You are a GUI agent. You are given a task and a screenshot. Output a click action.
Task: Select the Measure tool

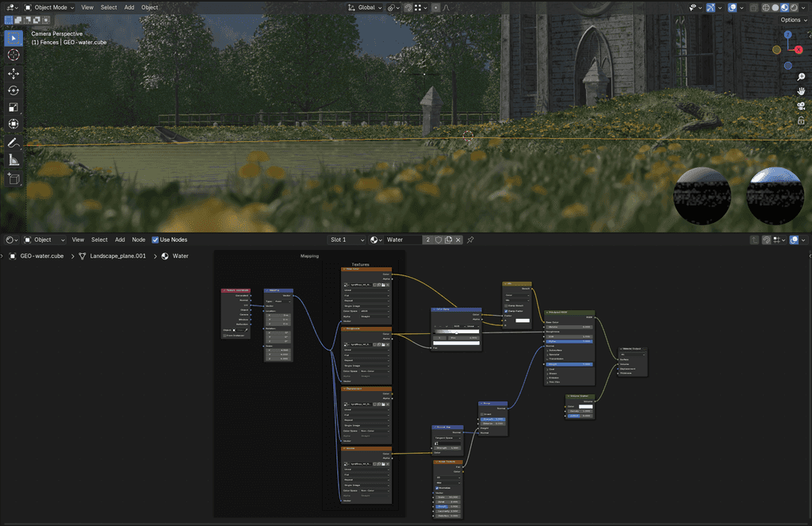(x=13, y=159)
